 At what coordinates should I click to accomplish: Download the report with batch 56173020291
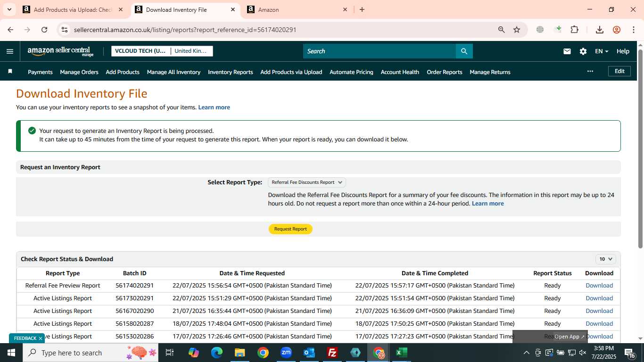599,298
